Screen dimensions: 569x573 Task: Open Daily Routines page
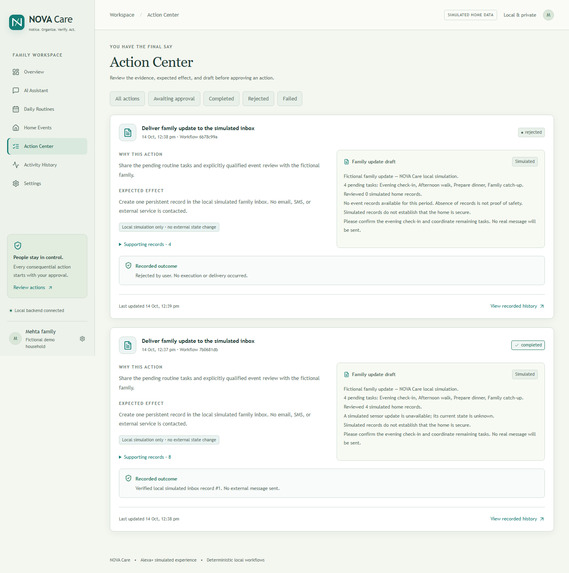47,109
